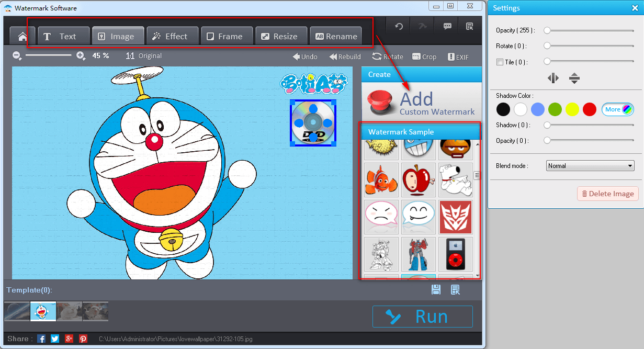This screenshot has height=349, width=644.
Task: Choose the black-and-white robot sketch sample
Action: point(381,254)
